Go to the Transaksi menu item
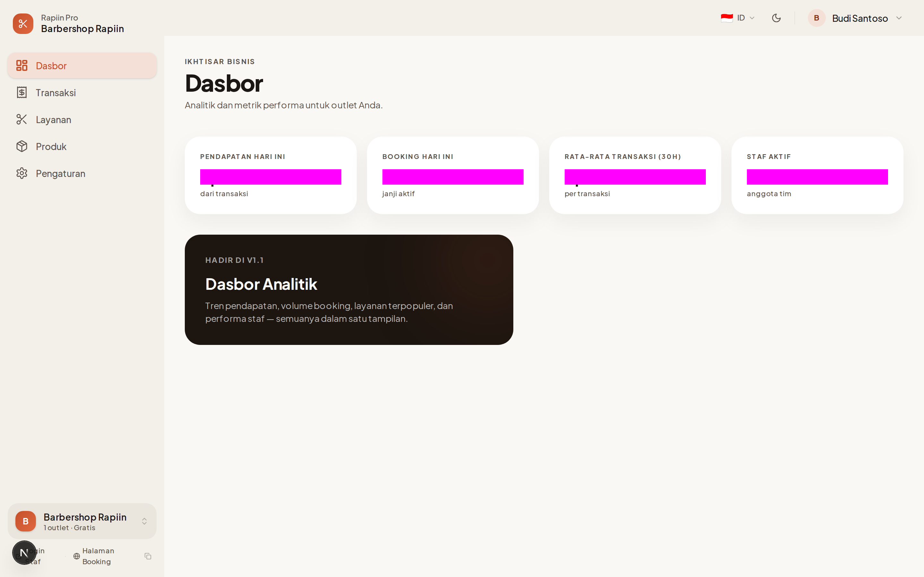The image size is (924, 577). point(56,93)
